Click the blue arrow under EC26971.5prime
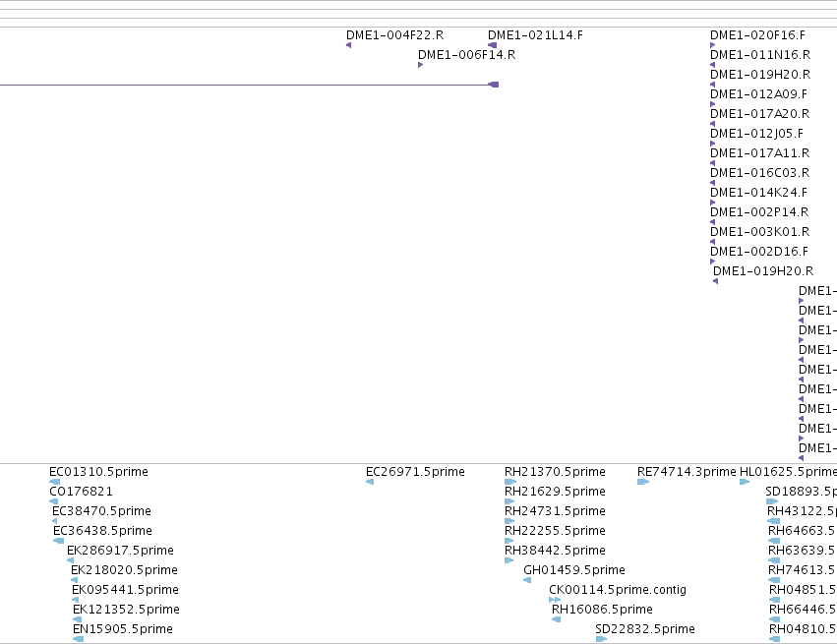Viewport: 837px width, 644px height. pyautogui.click(x=370, y=482)
